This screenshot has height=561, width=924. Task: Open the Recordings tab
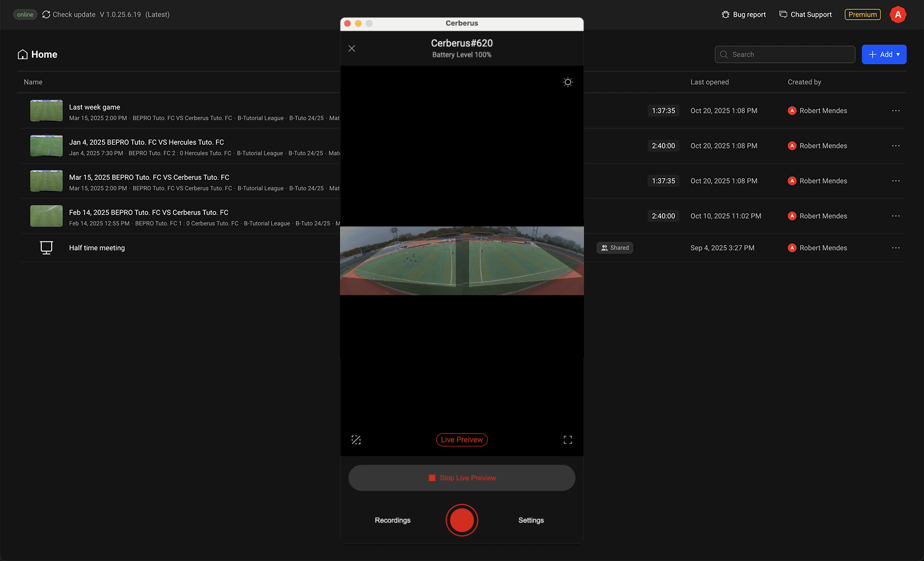point(392,520)
